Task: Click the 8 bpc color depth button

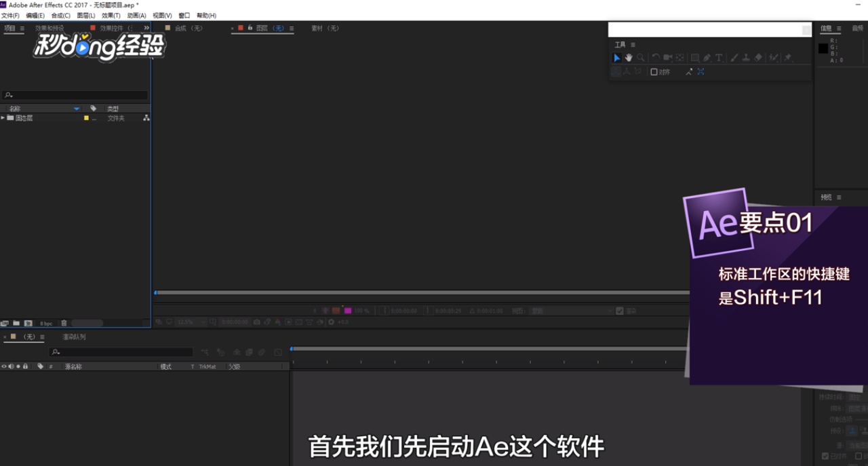Action: tap(46, 323)
